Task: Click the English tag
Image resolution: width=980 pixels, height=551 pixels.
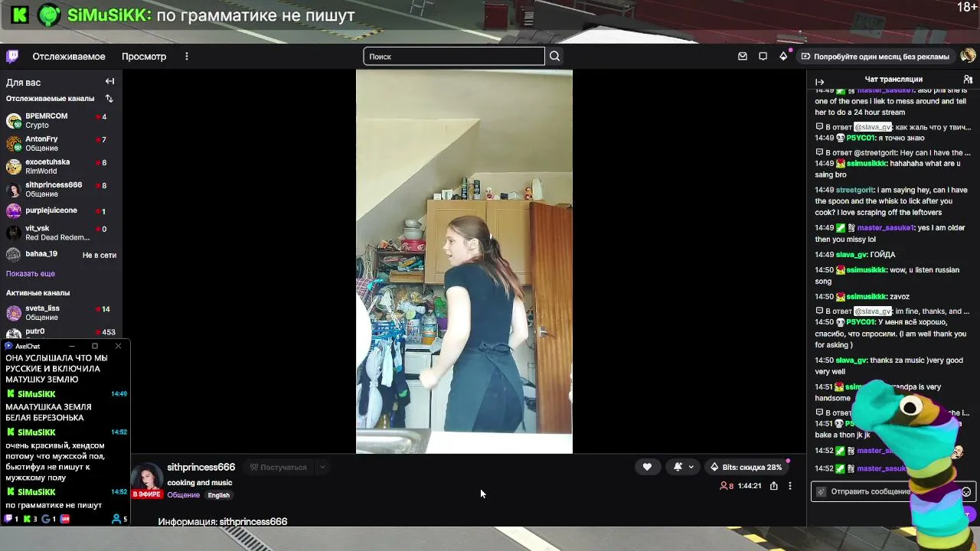Action: [218, 495]
